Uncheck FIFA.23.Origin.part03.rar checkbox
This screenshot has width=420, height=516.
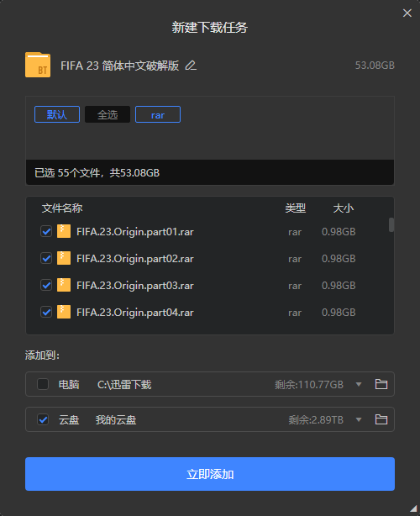click(x=46, y=285)
